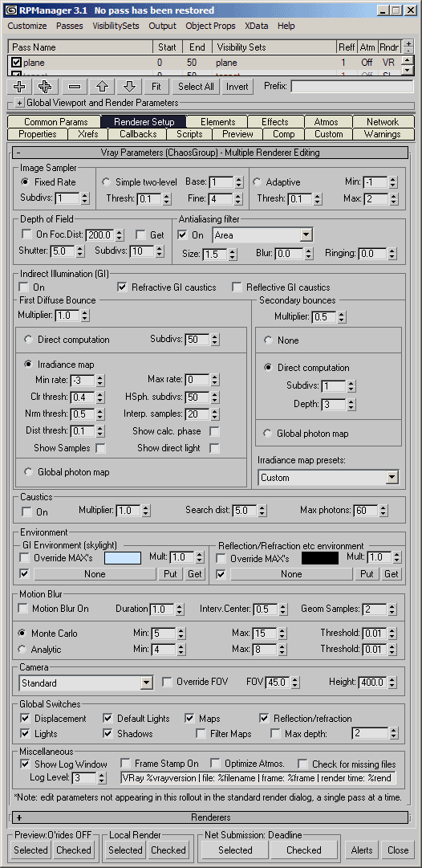
Task: Open the Reflection/Refraction black color swatch
Action: pyautogui.click(x=319, y=558)
